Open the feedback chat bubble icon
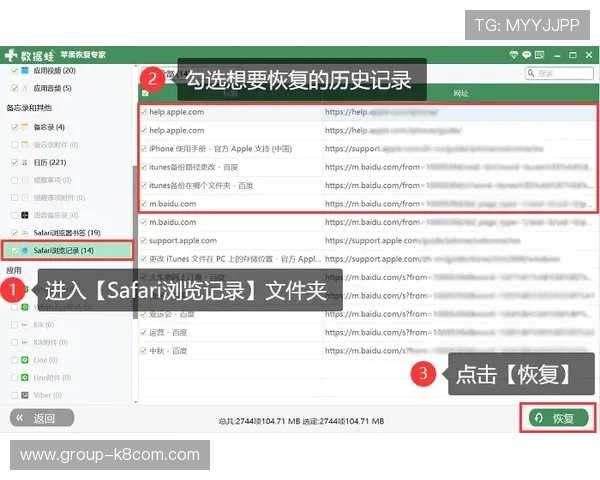The image size is (600, 480). 527,55
